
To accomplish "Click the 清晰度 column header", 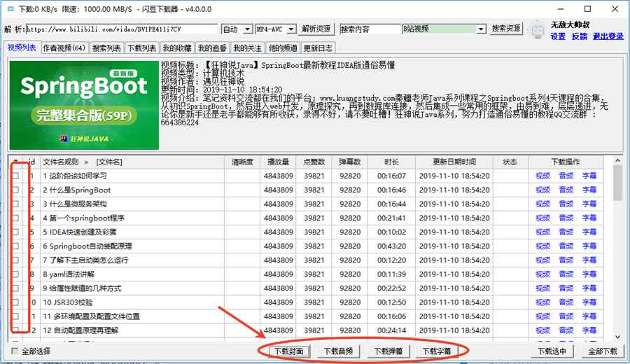I will tap(242, 162).
